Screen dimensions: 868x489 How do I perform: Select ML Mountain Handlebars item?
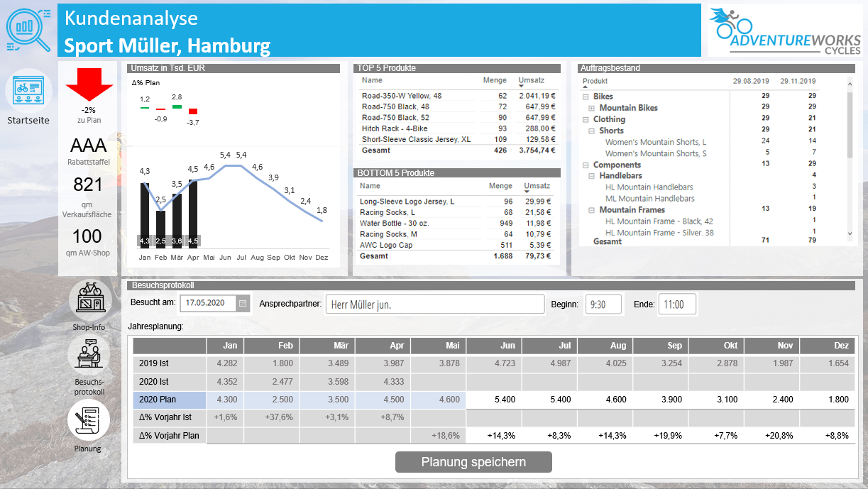pyautogui.click(x=650, y=199)
